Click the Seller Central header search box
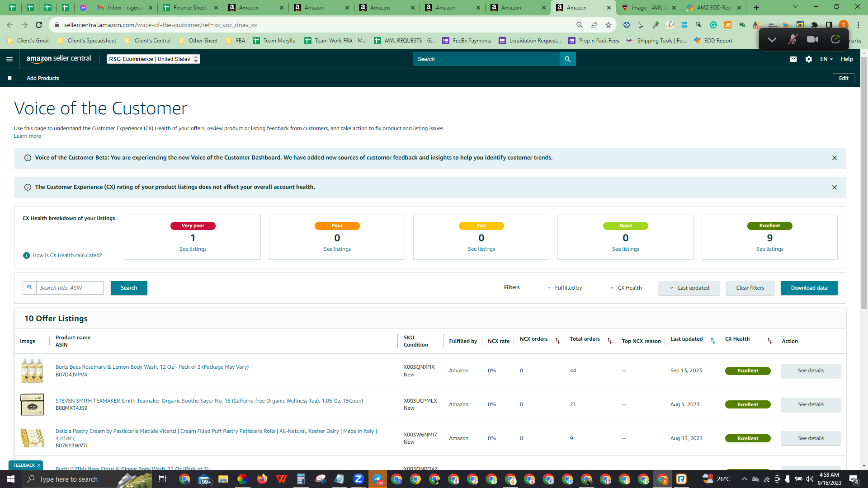This screenshot has width=868, height=488. [486, 59]
